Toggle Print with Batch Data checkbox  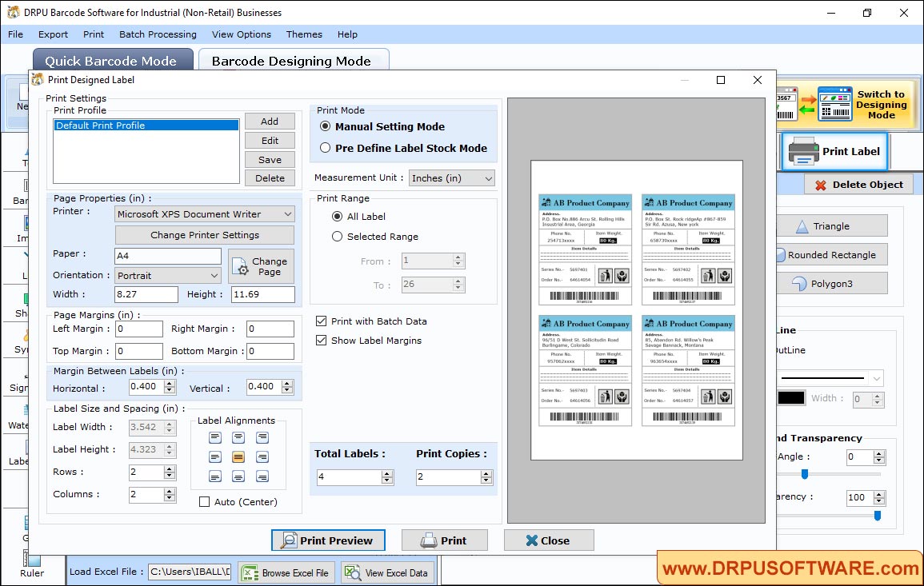(321, 321)
